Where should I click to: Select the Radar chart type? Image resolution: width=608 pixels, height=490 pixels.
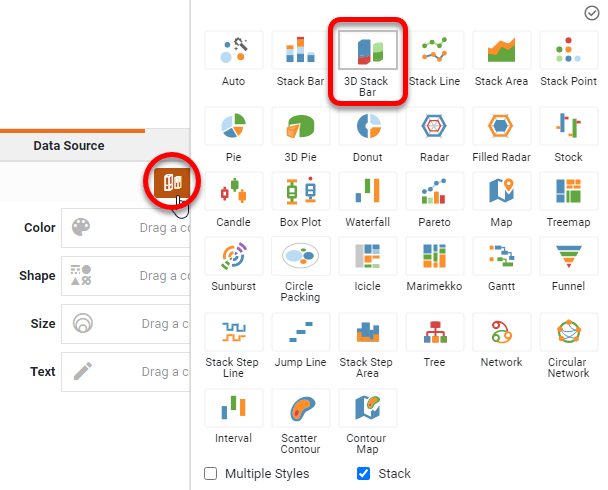[x=434, y=127]
